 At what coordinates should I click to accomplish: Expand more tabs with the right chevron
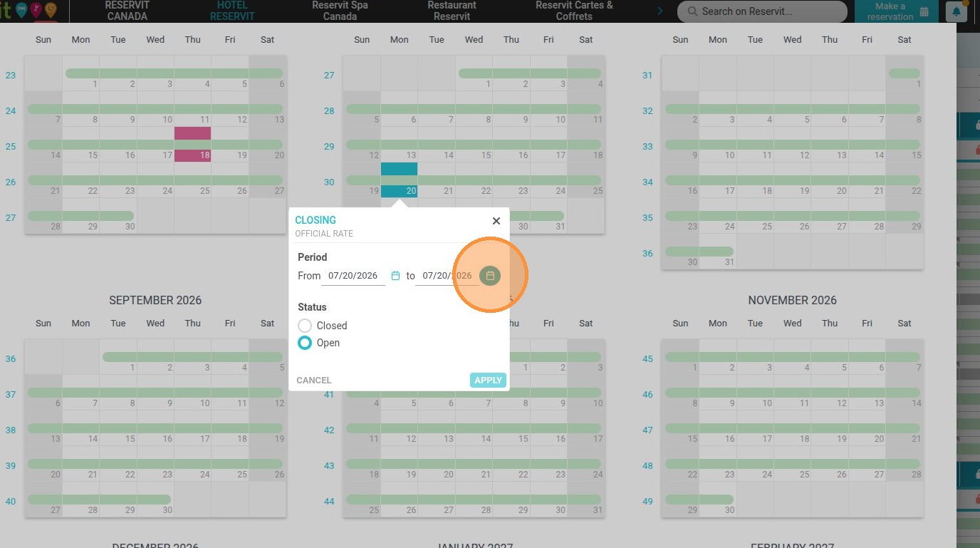pyautogui.click(x=660, y=11)
